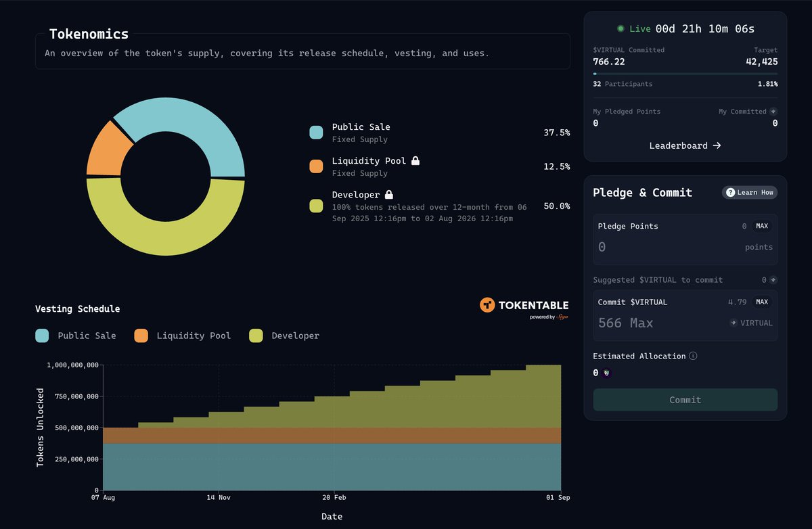The image size is (812, 529).
Task: Click the Developer vesting release description text
Action: click(430, 212)
